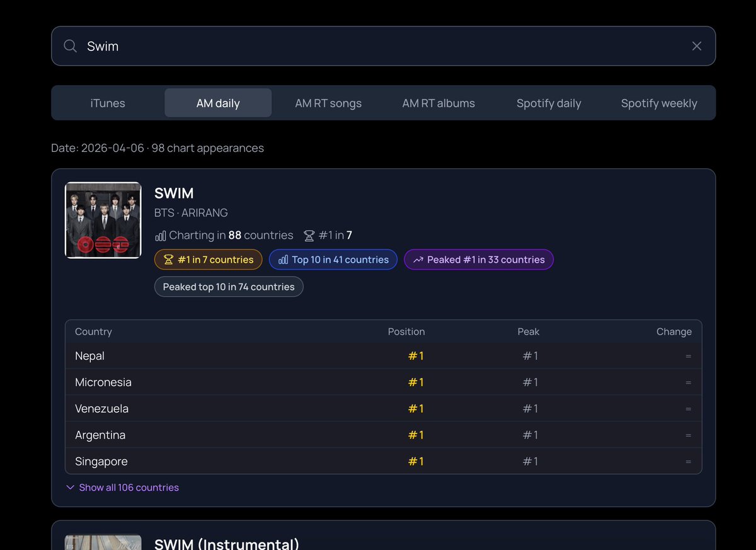Click bar chart icon beside Charting in 88

tap(161, 236)
